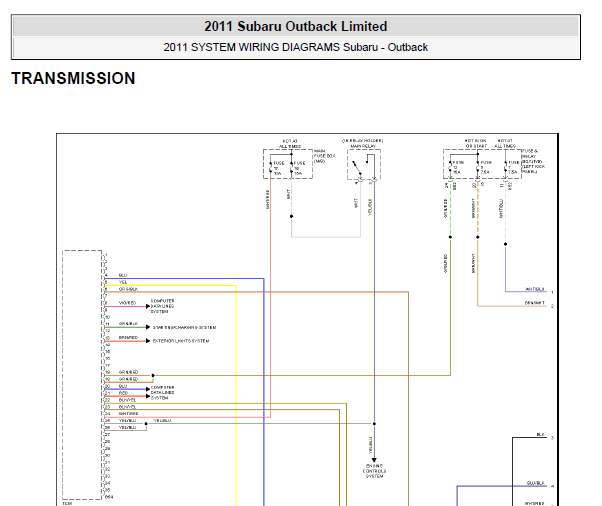Click the arrowhead pointing to EXTERIOR LIGHTS SYSTEM
Image resolution: width=602 pixels, height=506 pixels.
[148, 341]
